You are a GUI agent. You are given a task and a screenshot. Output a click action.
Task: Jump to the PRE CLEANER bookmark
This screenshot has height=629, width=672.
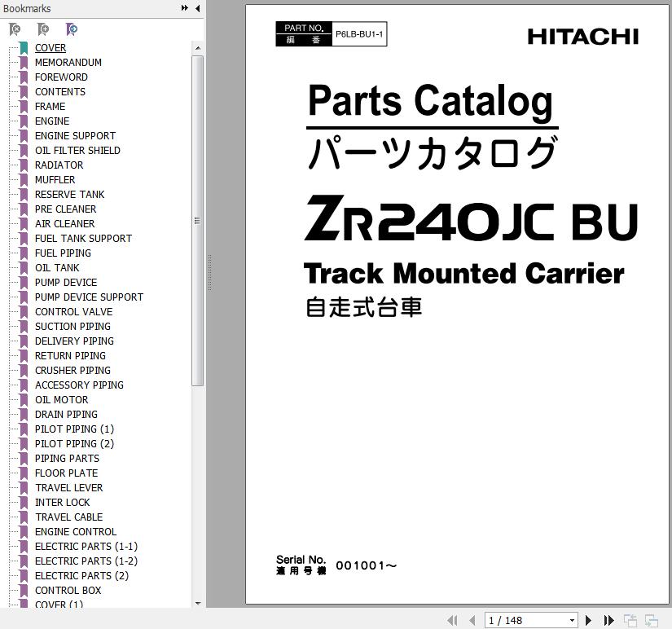(x=66, y=209)
